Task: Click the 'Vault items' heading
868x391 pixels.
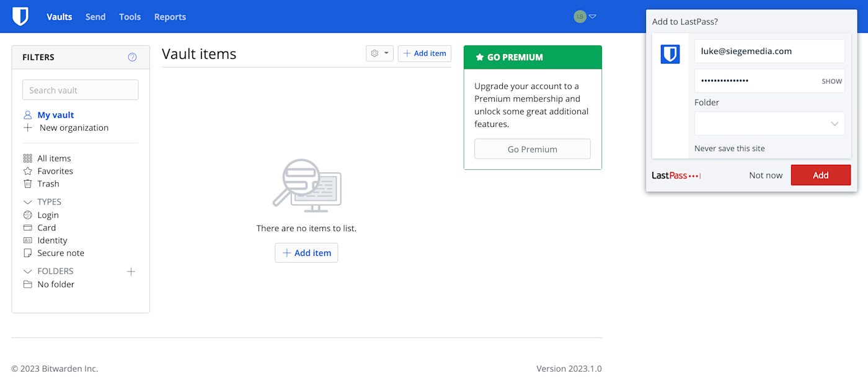Action: (199, 54)
